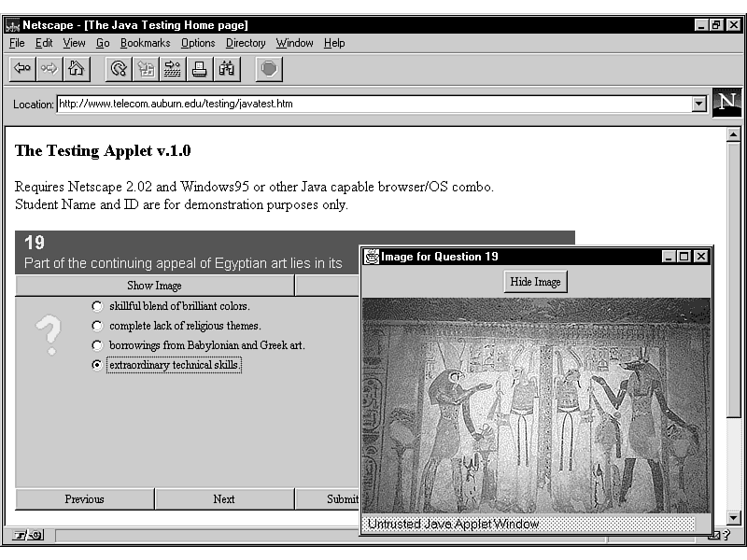
Task: Click the Back arrow toolbar icon
Action: [x=22, y=69]
